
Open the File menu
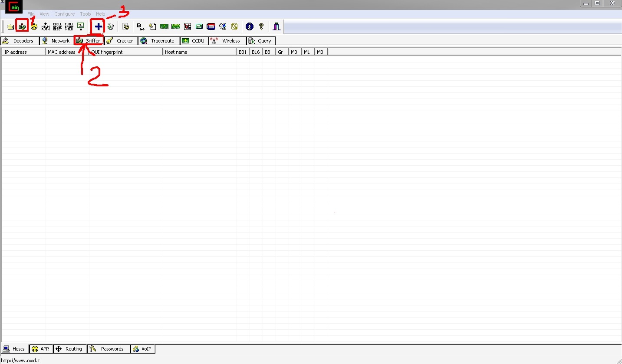[x=31, y=14]
